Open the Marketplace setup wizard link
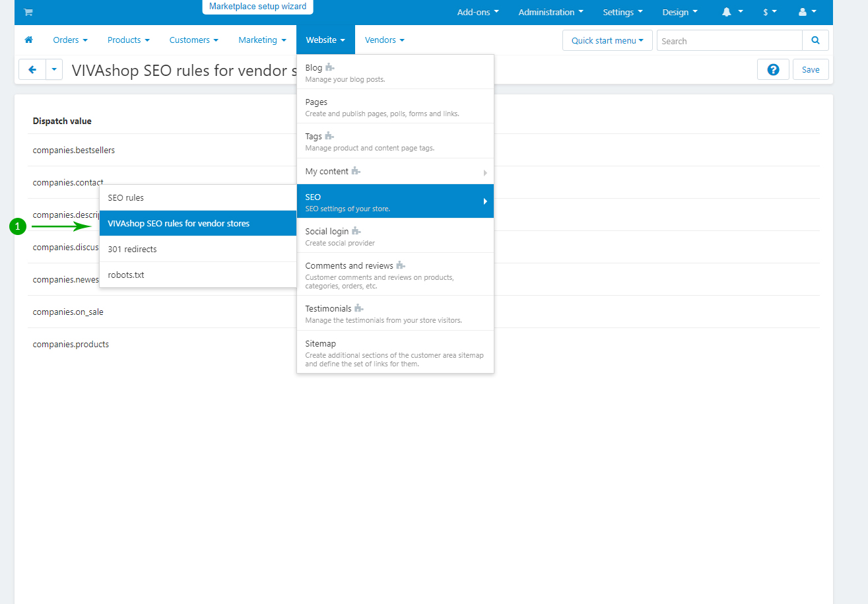Viewport: 868px width, 604px height. [257, 7]
